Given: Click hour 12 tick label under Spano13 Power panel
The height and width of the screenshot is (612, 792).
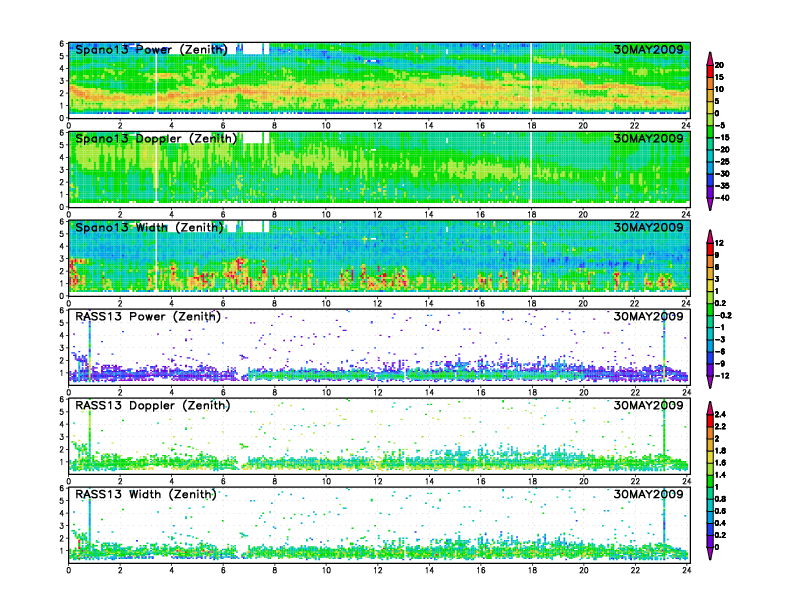Looking at the screenshot, I should pos(378,126).
